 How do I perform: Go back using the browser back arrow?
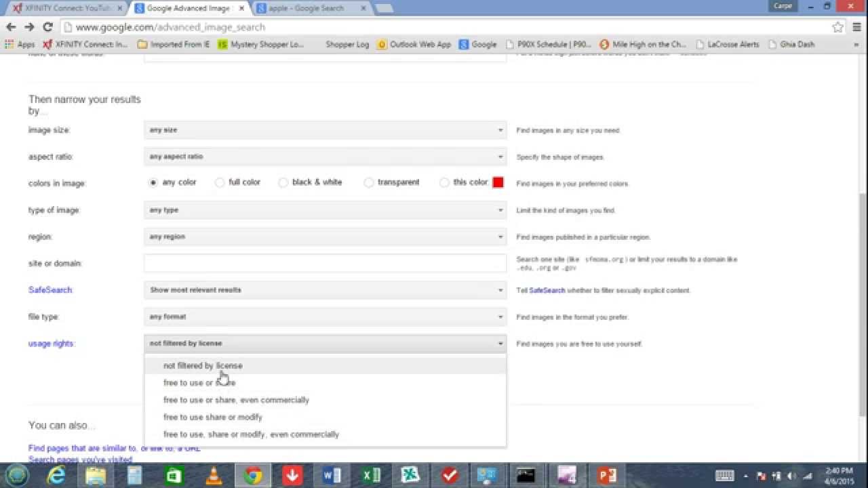click(11, 27)
